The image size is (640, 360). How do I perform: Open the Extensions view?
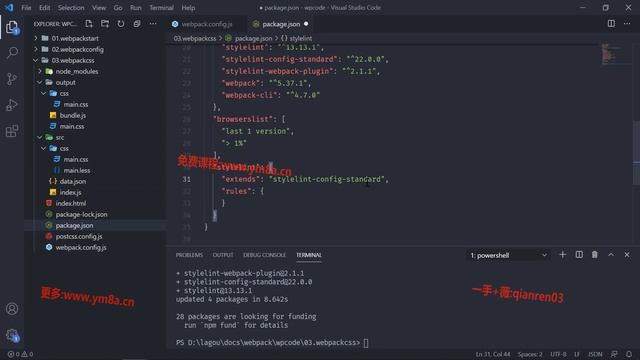tap(12, 131)
